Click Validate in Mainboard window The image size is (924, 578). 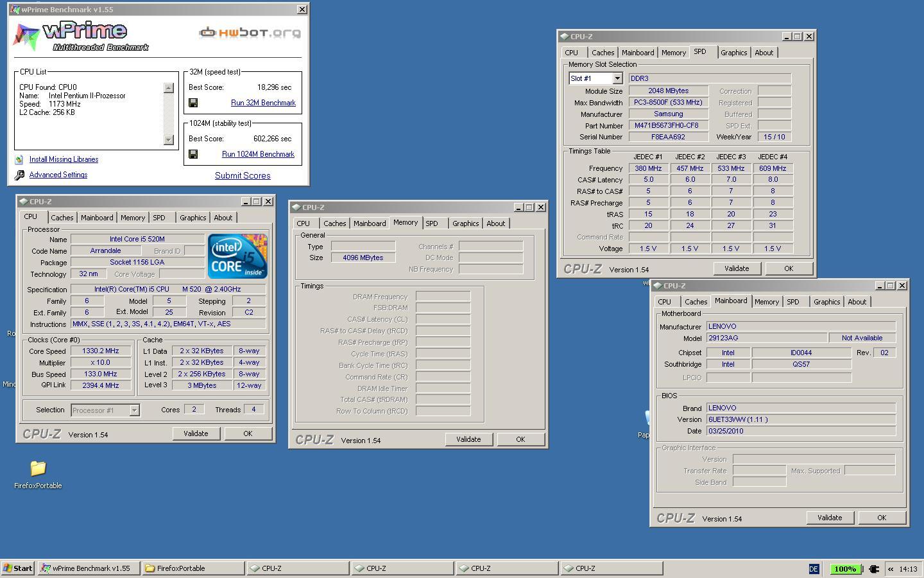coord(830,518)
